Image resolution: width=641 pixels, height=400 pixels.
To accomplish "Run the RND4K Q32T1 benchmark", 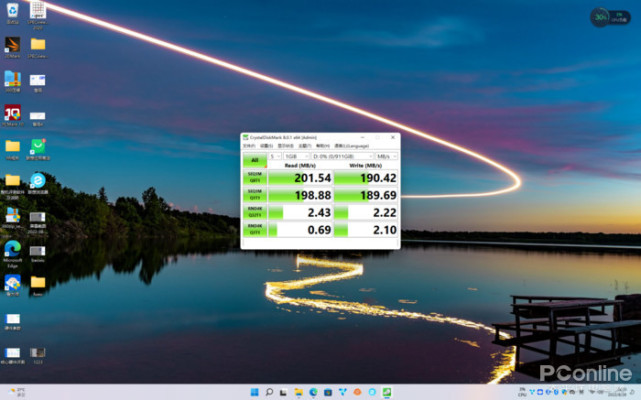I will click(254, 212).
